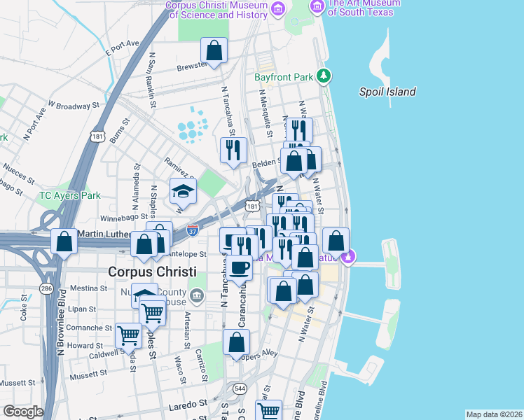Open the topmost restaurant marker near N Water St
524x420 pixels.
[299, 130]
